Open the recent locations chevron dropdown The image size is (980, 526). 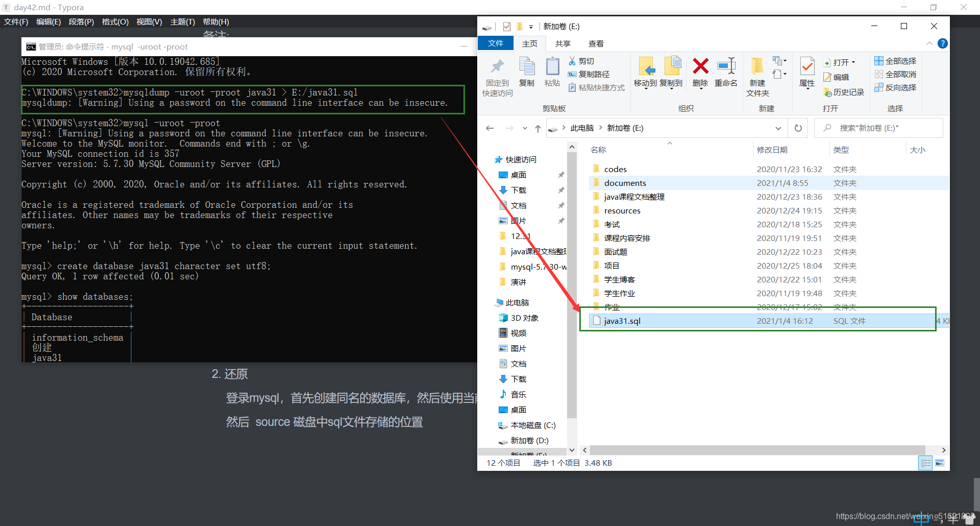[x=525, y=128]
